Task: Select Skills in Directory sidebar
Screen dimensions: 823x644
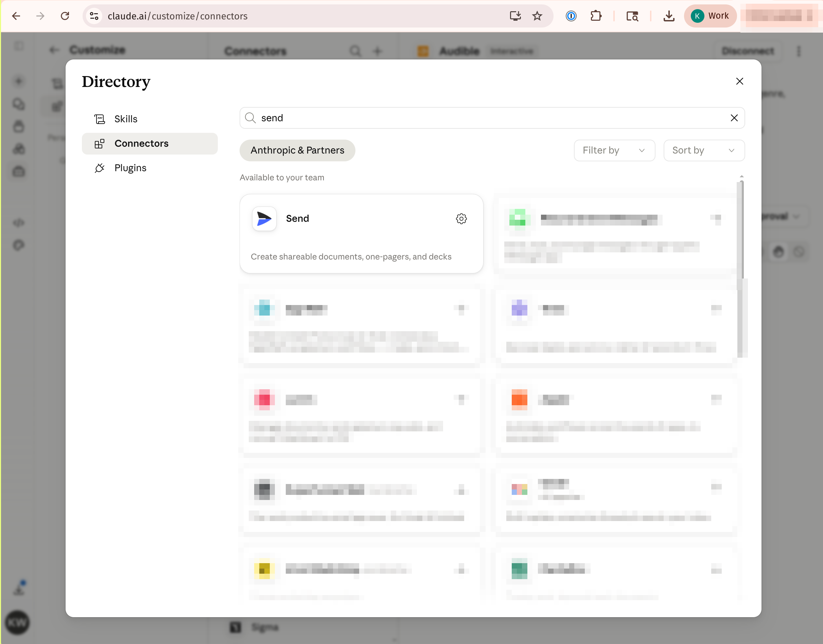Action: pos(150,119)
